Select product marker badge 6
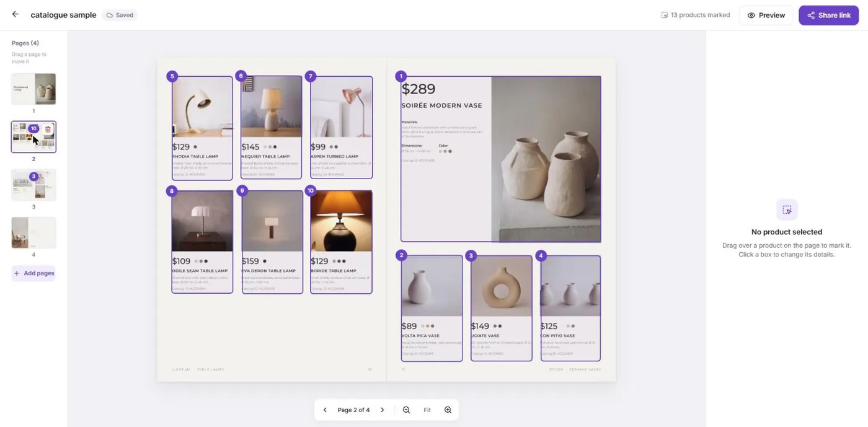The image size is (868, 427). pos(241,76)
